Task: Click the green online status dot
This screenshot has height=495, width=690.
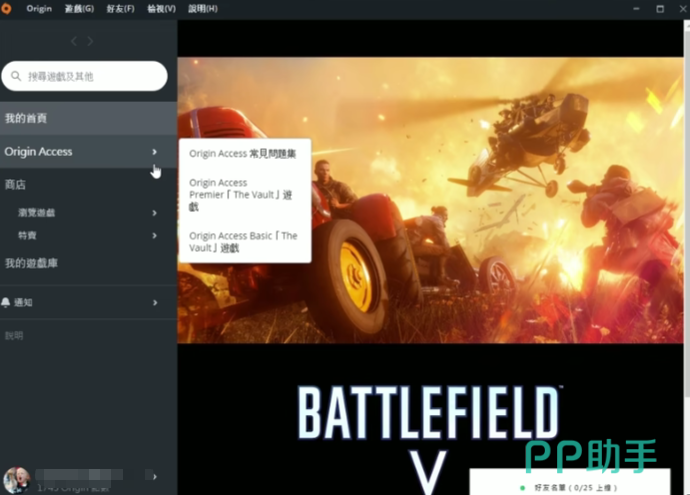Action: (523, 487)
